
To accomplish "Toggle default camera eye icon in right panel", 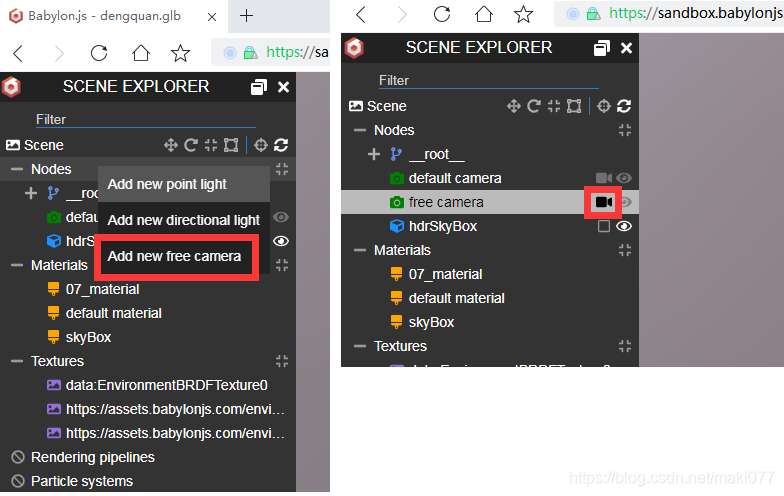I will pos(624,178).
